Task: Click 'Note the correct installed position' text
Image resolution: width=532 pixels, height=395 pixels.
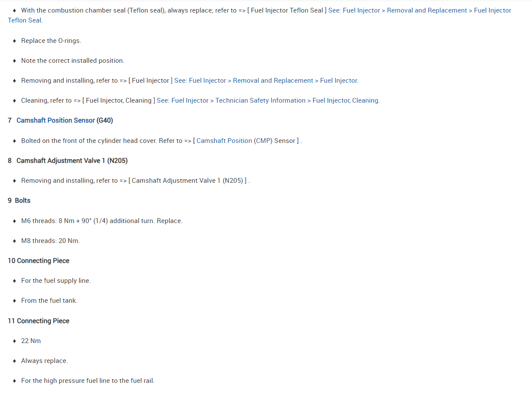Action: pyautogui.click(x=73, y=61)
